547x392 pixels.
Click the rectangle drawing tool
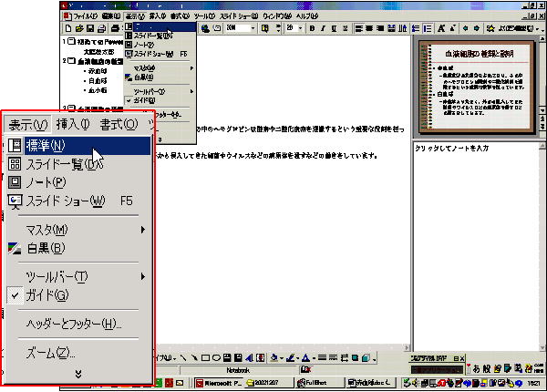pyautogui.click(x=205, y=358)
